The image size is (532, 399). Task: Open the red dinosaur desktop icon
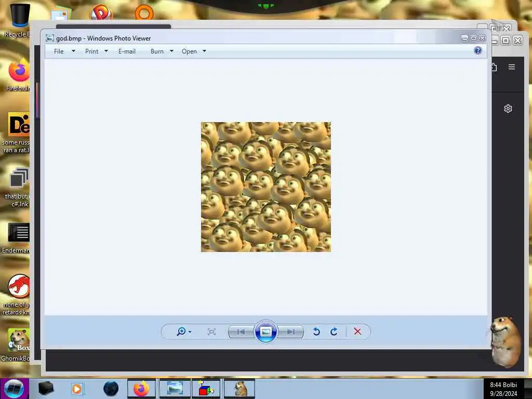click(18, 295)
